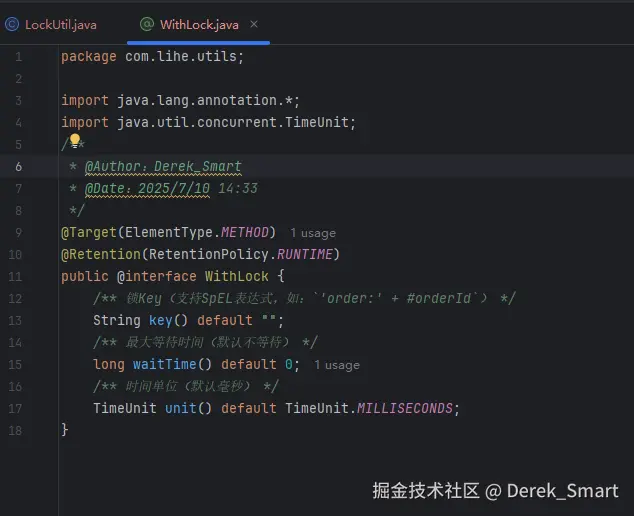Click line number 11 in the gutter
The image size is (634, 516).
click(15, 276)
